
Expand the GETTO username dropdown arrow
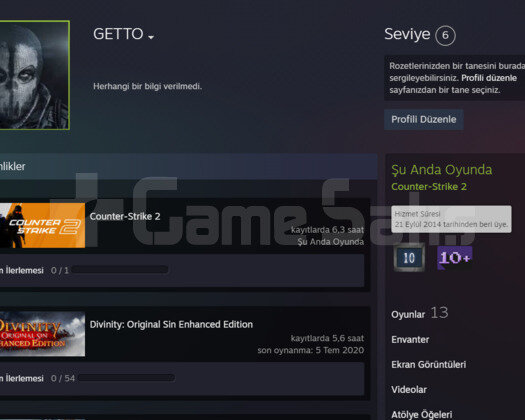151,37
